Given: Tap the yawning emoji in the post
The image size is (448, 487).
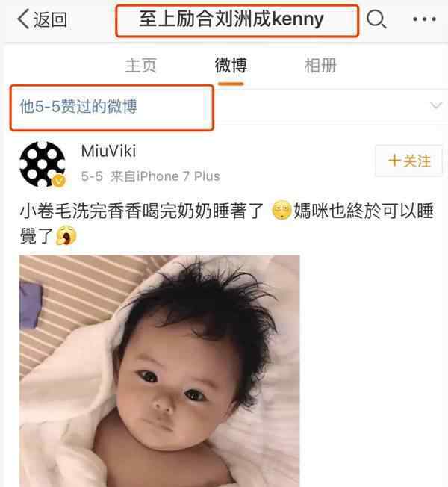Looking at the screenshot, I should pos(66,235).
